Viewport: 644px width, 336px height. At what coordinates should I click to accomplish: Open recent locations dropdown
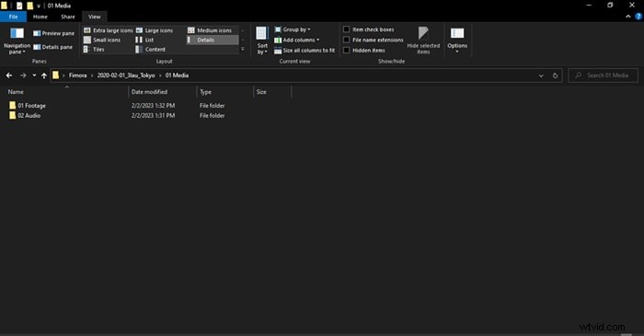coord(34,75)
